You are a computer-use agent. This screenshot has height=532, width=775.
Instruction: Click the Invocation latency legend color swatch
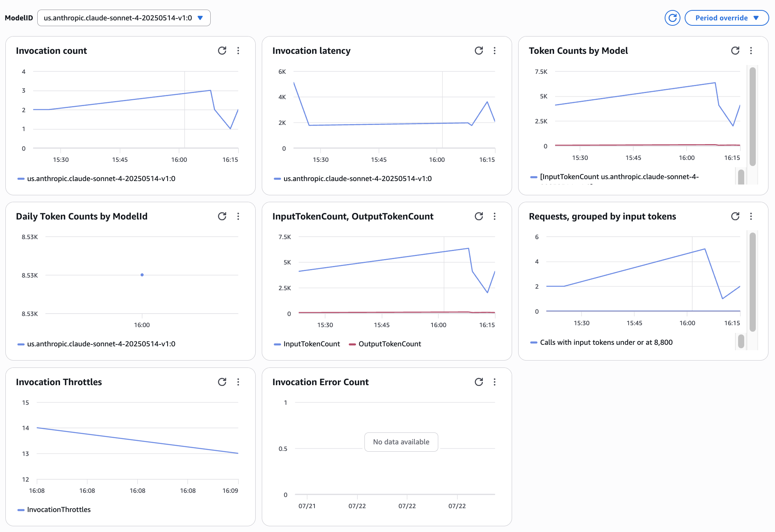(x=277, y=179)
